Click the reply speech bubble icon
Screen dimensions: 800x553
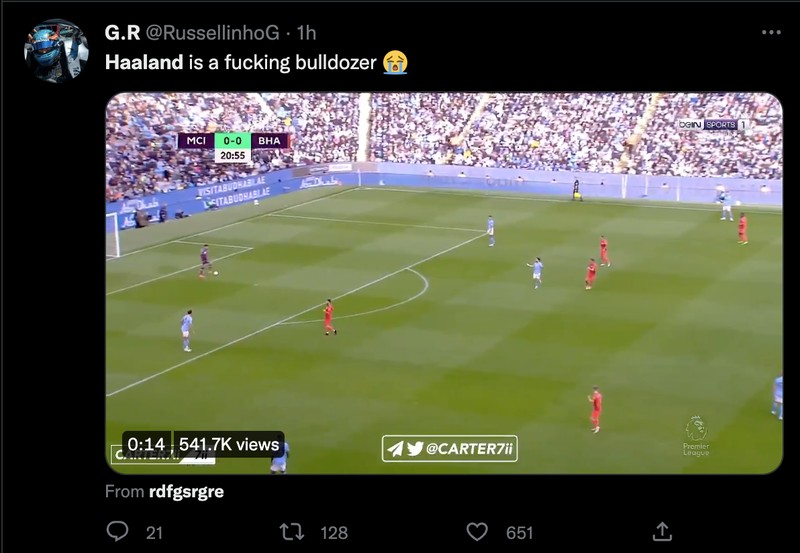pyautogui.click(x=117, y=532)
